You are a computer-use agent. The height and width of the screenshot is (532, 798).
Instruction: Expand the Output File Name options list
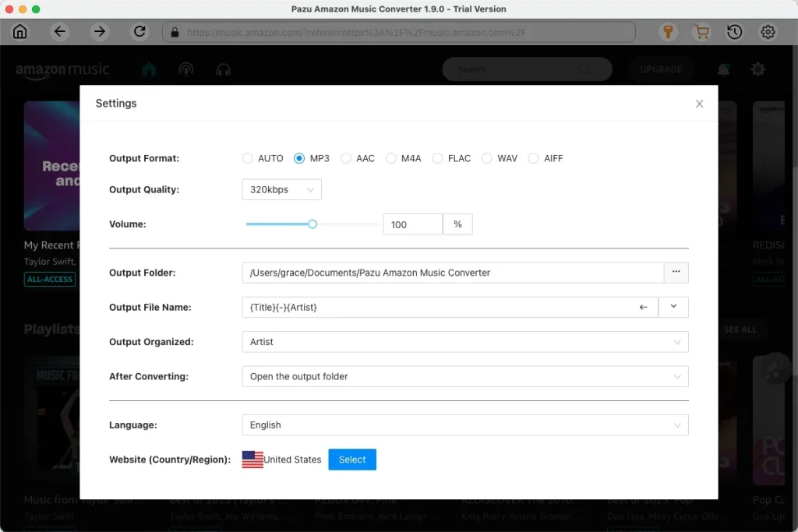(673, 307)
